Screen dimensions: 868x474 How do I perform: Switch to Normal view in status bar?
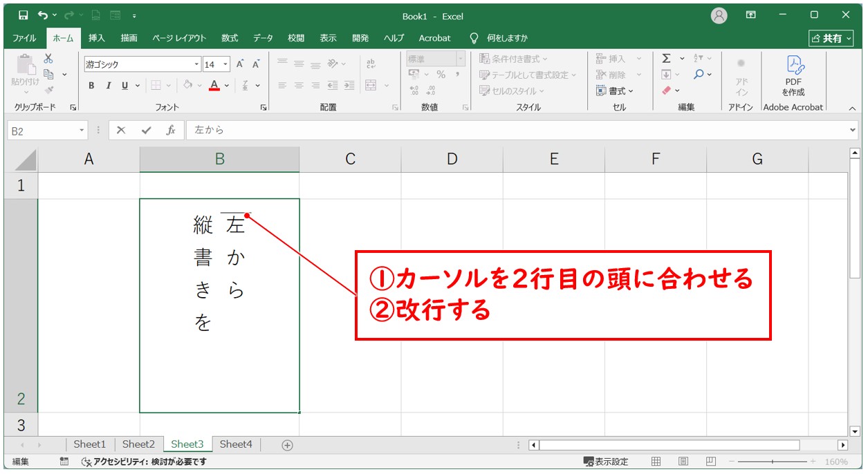[x=656, y=462]
